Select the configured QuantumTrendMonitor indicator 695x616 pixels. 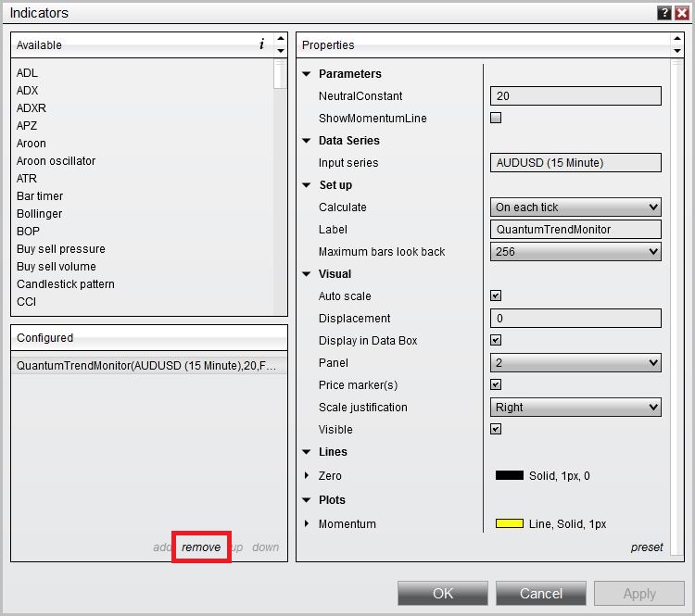[149, 366]
